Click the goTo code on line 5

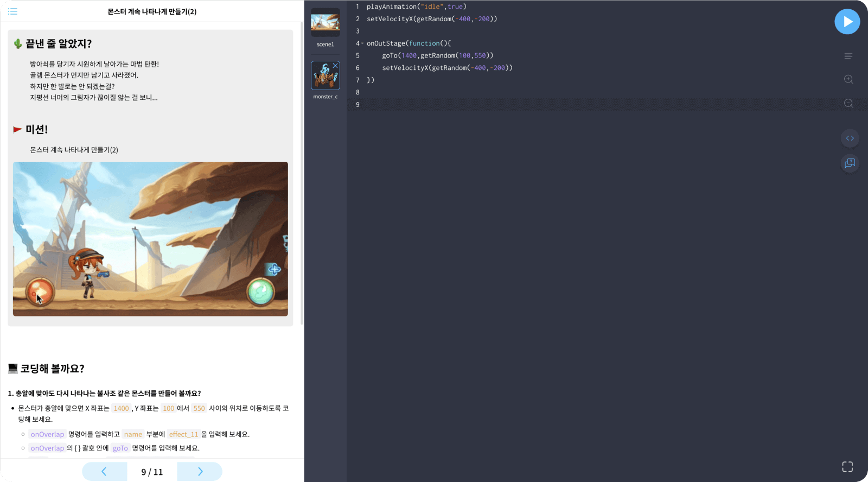[x=437, y=55]
